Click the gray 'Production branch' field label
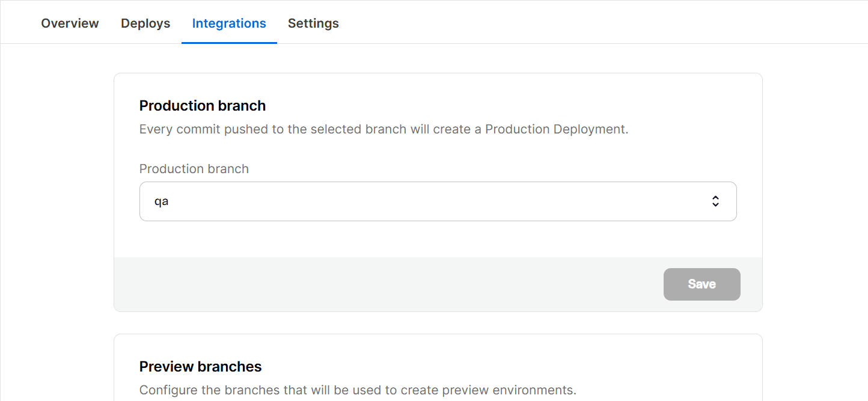Viewport: 868px width, 401px height. coord(194,169)
